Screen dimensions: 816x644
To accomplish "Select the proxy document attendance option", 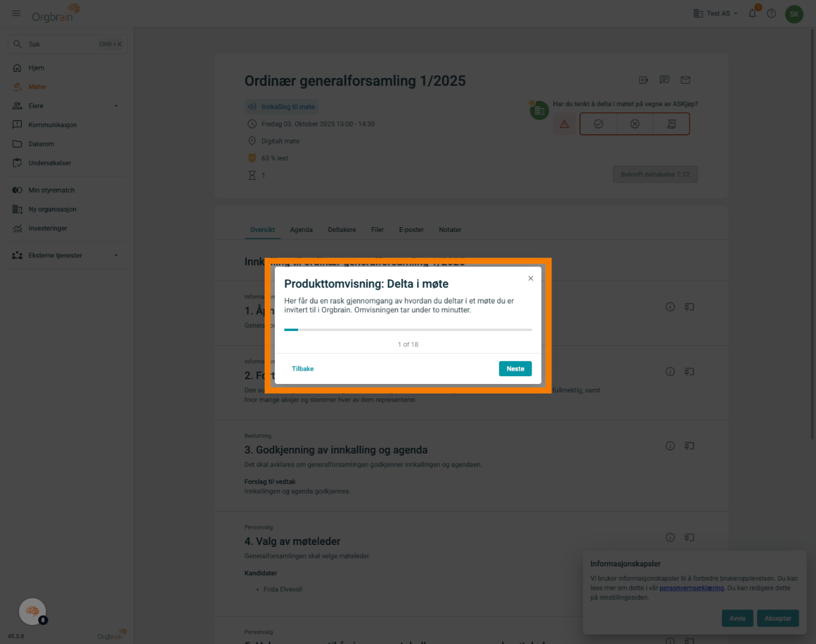I will [671, 124].
